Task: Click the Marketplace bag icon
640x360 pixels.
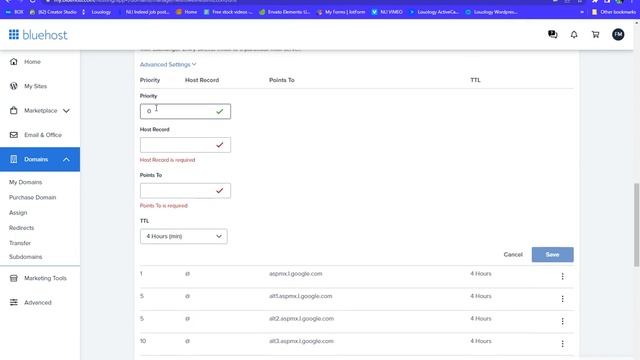Action: coord(13,111)
